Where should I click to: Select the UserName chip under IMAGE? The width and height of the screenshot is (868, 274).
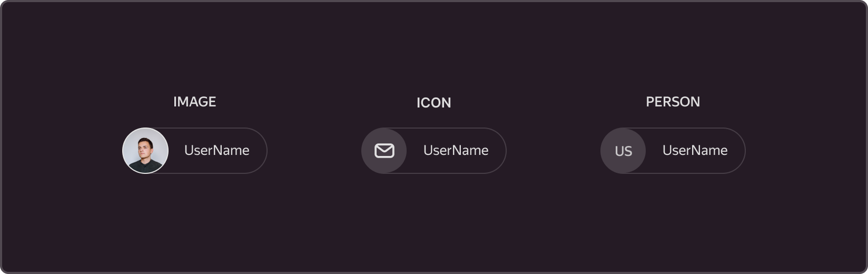195,151
